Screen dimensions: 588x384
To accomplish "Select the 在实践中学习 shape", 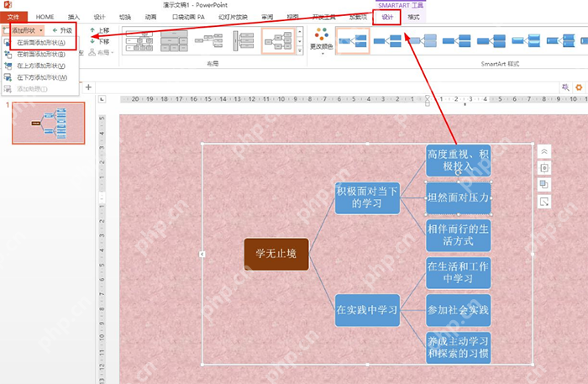I will [x=367, y=310].
